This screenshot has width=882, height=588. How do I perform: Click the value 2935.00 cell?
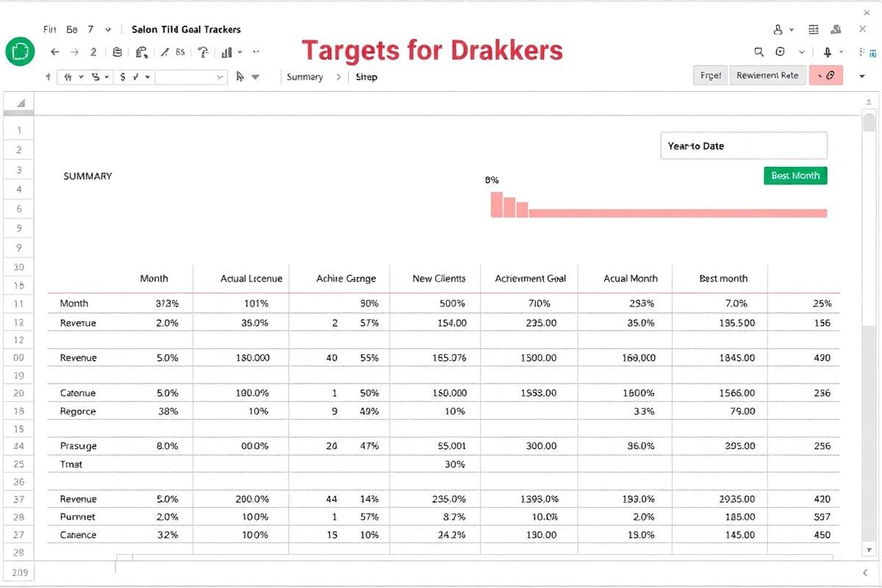tap(736, 499)
